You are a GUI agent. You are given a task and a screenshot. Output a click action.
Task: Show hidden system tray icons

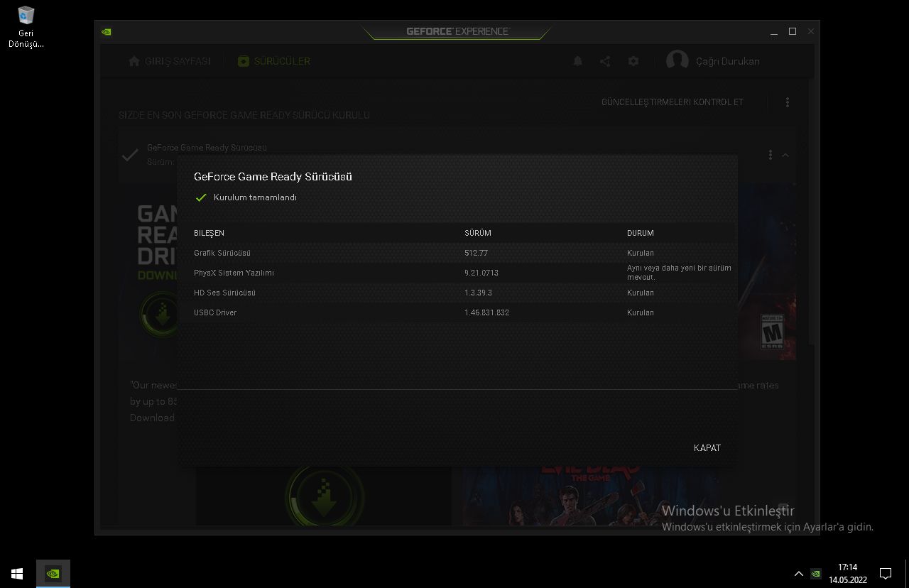(799, 573)
